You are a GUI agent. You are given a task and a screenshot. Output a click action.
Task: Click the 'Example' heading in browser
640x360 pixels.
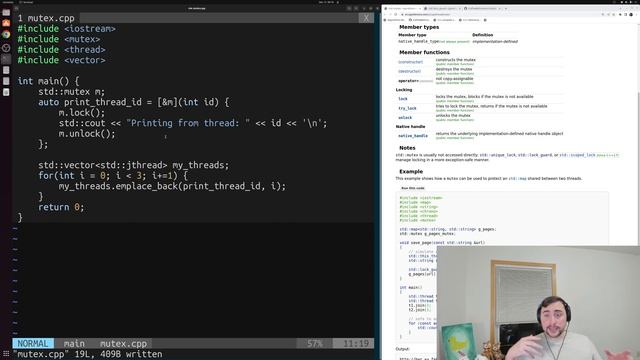[411, 171]
